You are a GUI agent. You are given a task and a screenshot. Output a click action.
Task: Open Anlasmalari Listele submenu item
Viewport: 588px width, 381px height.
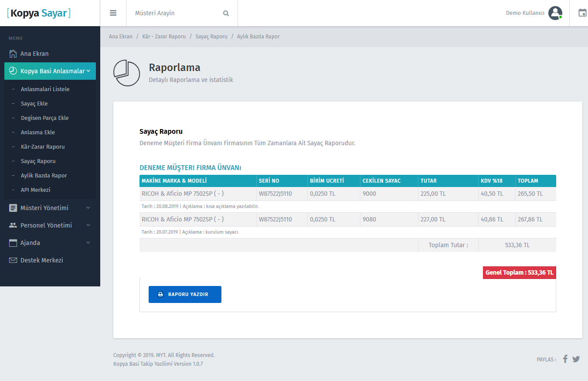pyautogui.click(x=45, y=89)
